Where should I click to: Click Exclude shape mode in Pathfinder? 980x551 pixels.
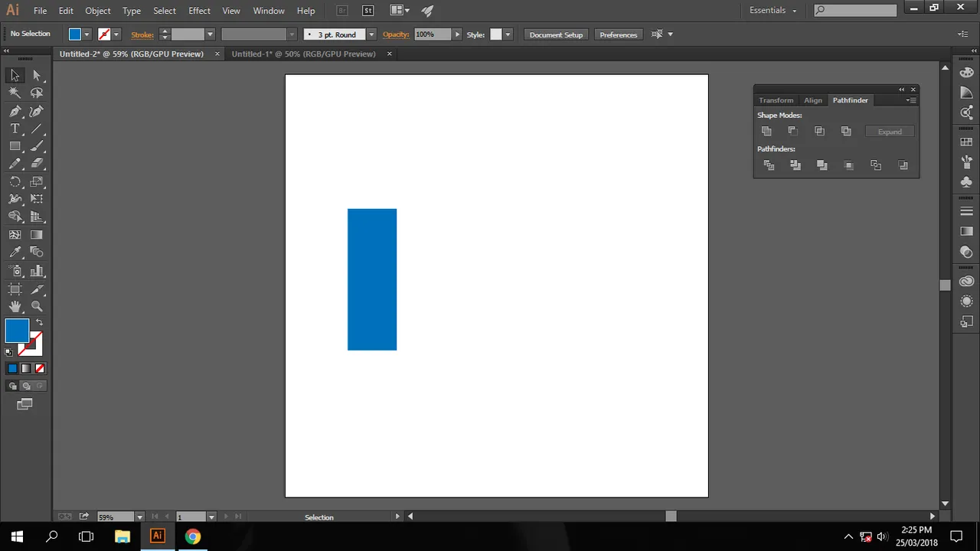(x=846, y=131)
